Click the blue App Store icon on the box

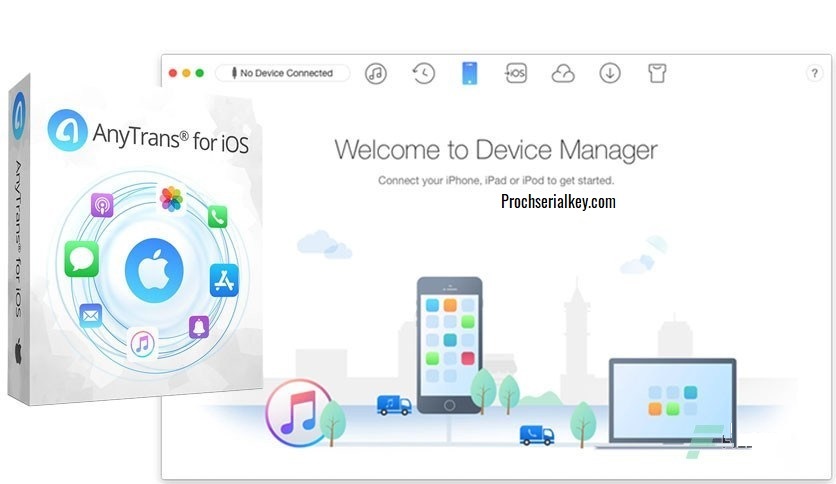pyautogui.click(x=224, y=280)
